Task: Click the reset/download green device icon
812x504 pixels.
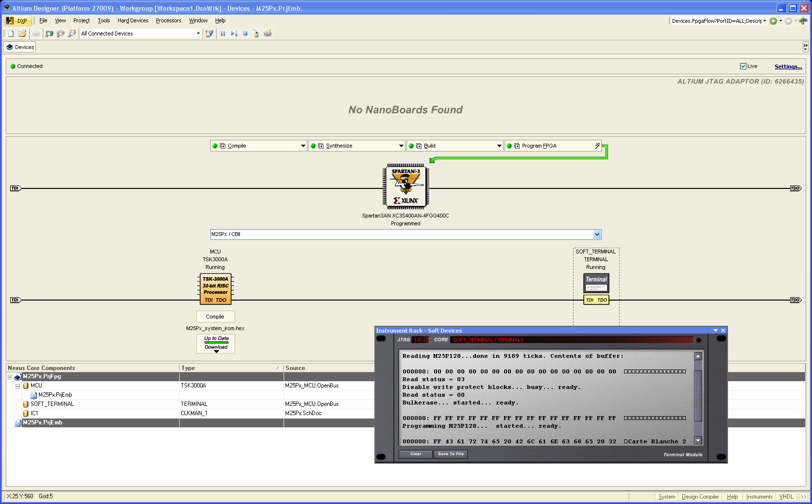Action: click(256, 34)
